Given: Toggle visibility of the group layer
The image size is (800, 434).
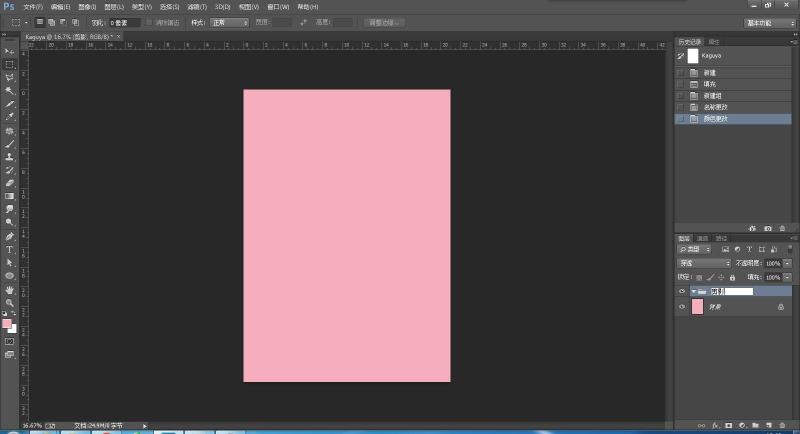Looking at the screenshot, I should click(682, 291).
